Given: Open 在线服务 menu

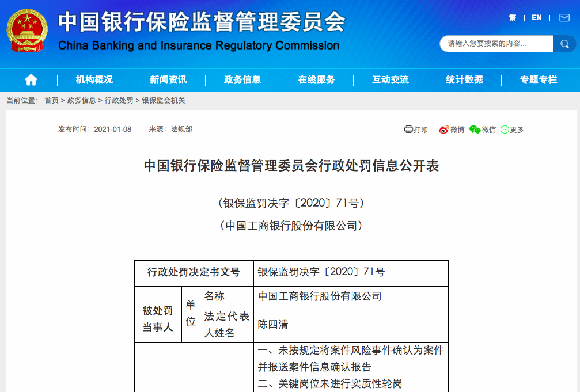Looking at the screenshot, I should 316,79.
